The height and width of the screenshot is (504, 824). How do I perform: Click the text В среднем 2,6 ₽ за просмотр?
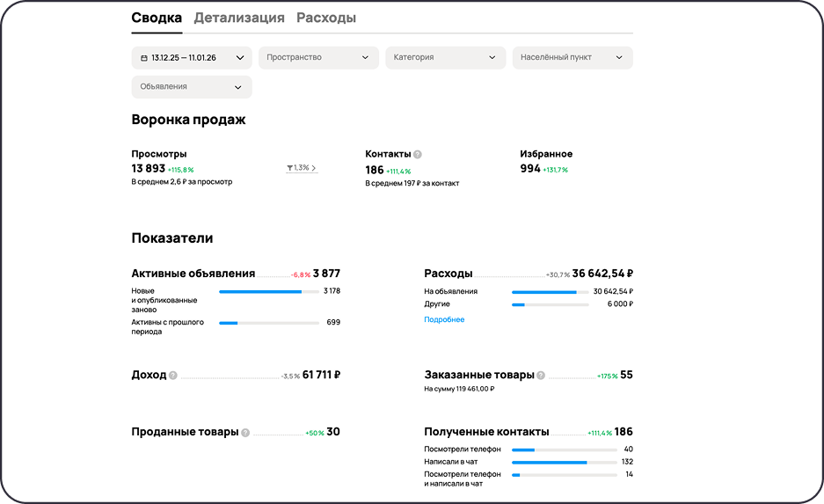tap(182, 182)
